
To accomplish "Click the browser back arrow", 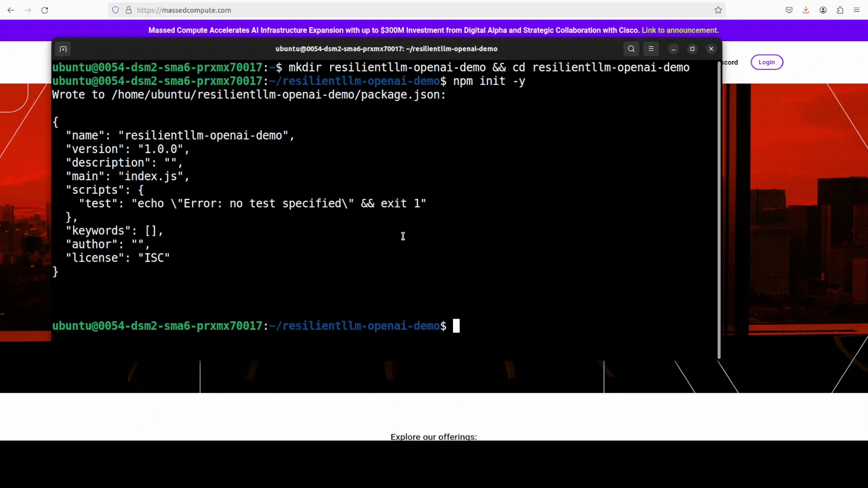I will (11, 10).
